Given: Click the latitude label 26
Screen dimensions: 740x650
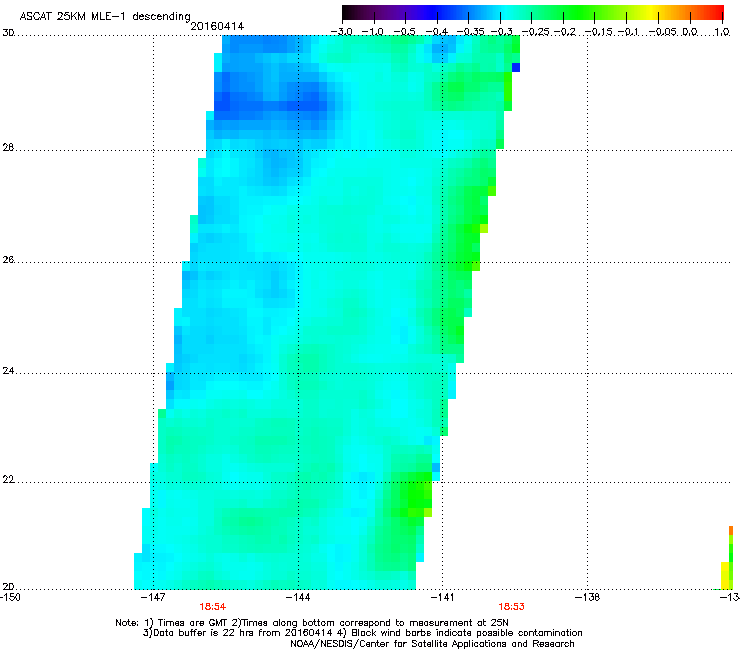Looking at the screenshot, I should pos(8,260).
